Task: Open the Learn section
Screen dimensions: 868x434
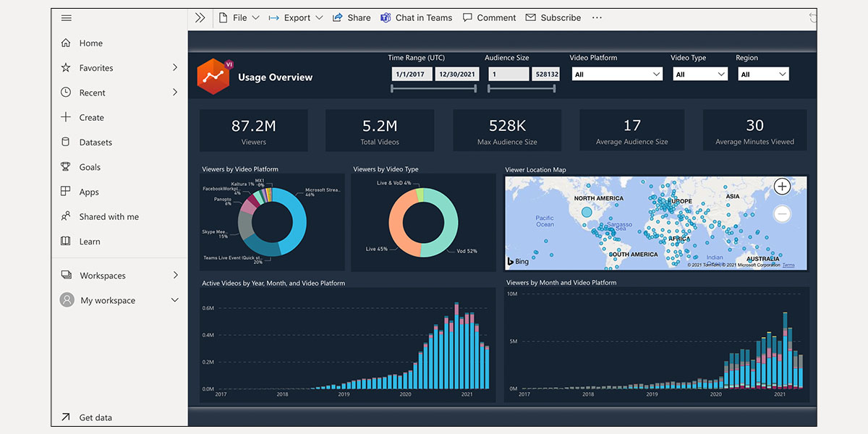Action: 90,241
